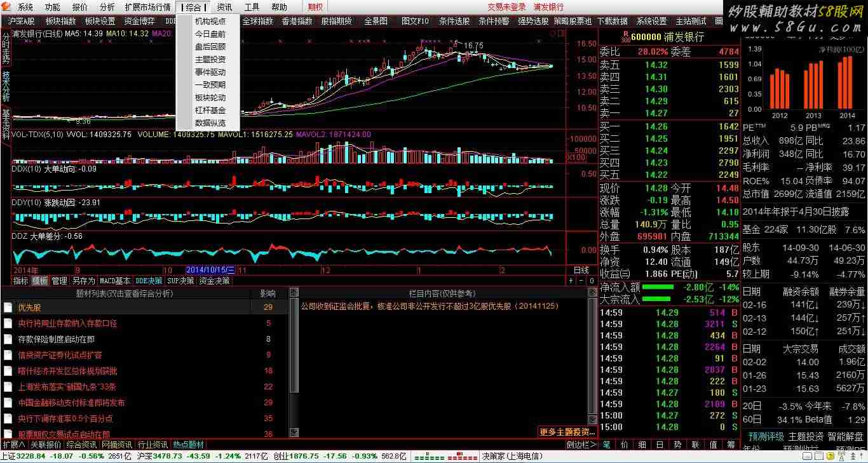Switch to the 基本资料 side tab
This screenshot has width=868, height=463.
pyautogui.click(x=6, y=124)
